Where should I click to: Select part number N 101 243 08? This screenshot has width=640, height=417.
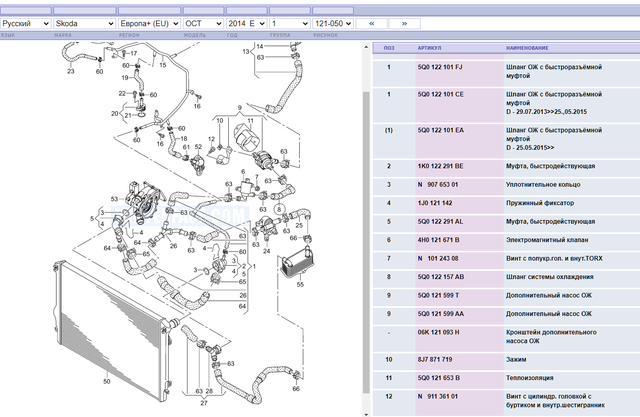(438, 258)
